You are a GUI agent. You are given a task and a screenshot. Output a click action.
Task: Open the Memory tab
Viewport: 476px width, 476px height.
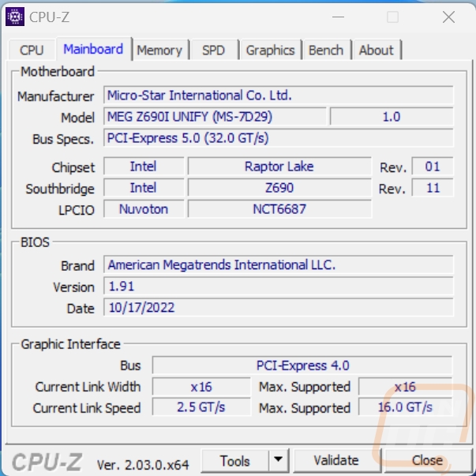[x=159, y=50]
